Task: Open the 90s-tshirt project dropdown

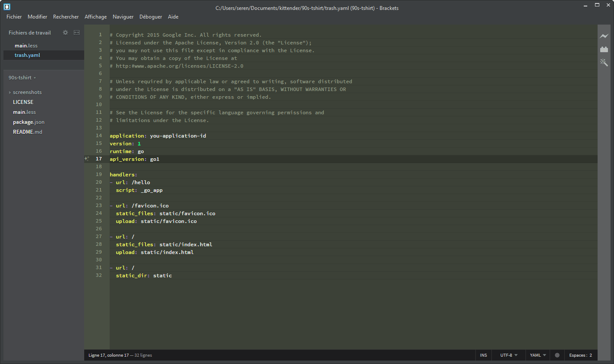Action: 22,77
